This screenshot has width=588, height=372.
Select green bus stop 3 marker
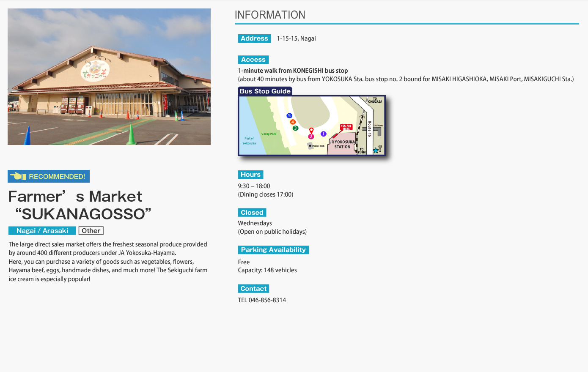point(295,128)
